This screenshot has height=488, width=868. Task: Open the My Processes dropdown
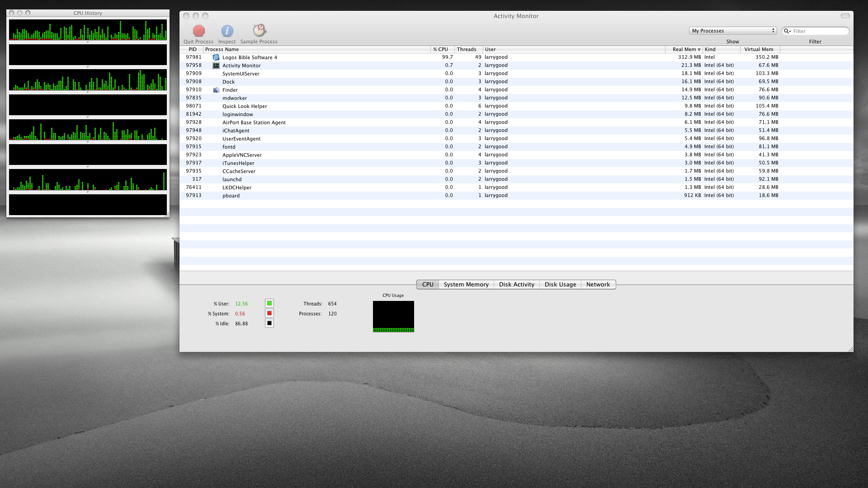tap(732, 31)
